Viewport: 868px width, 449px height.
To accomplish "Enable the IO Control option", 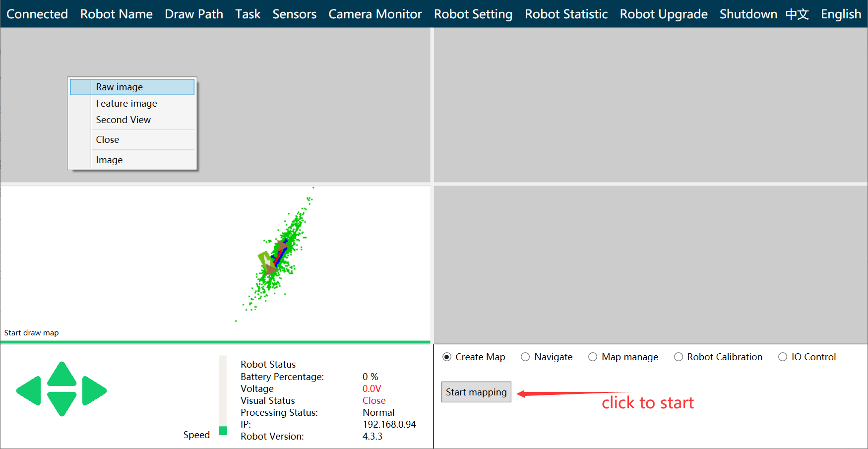I will click(x=783, y=357).
